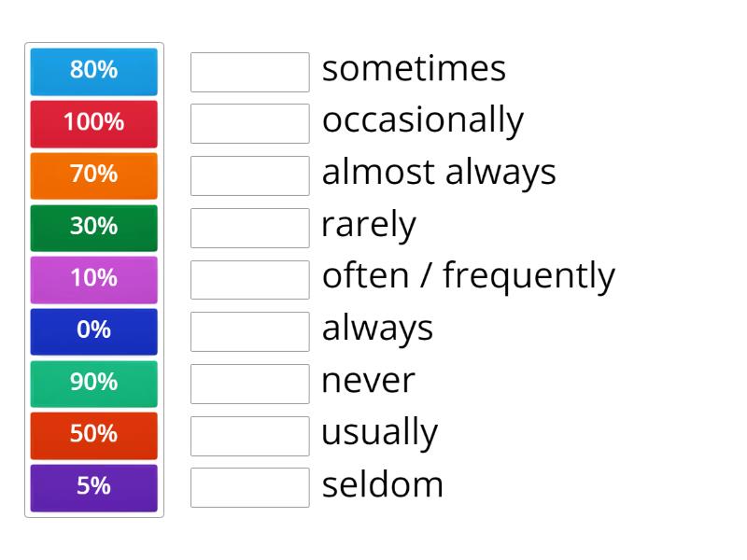Select the red 100% tile
The height and width of the screenshot is (560, 747).
tap(93, 122)
